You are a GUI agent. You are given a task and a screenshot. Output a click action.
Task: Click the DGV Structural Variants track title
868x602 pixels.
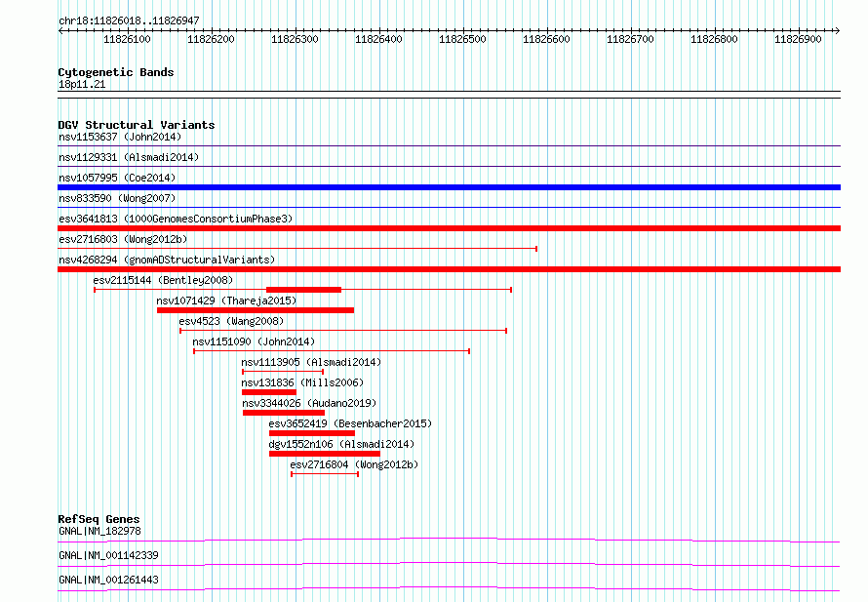137,125
